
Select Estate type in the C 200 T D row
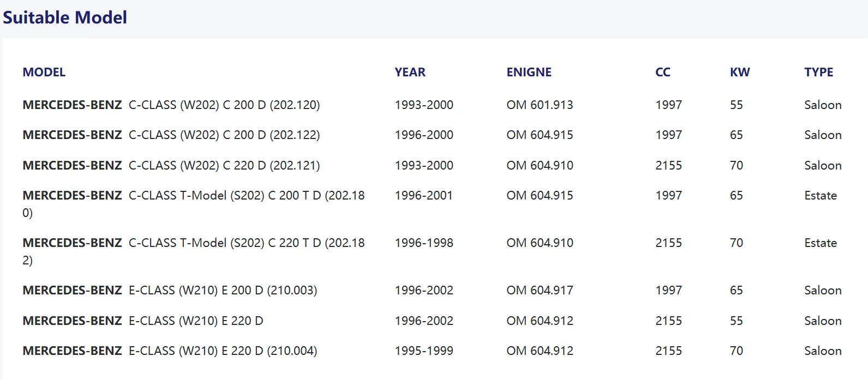(821, 195)
